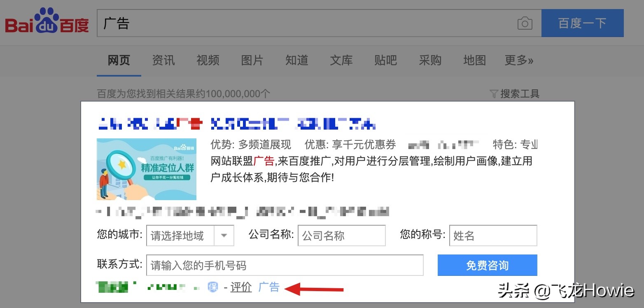Click the 百度一下 search button
The height and width of the screenshot is (308, 644).
[582, 23]
